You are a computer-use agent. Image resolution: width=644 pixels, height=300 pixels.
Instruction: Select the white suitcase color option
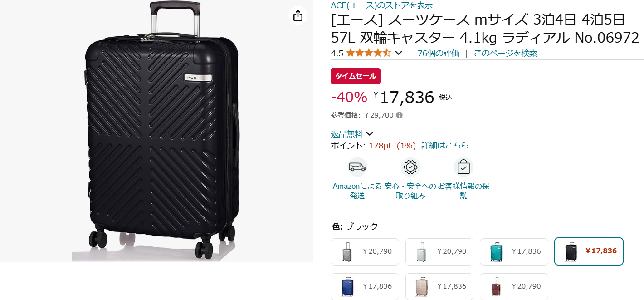pyautogui.click(x=439, y=251)
